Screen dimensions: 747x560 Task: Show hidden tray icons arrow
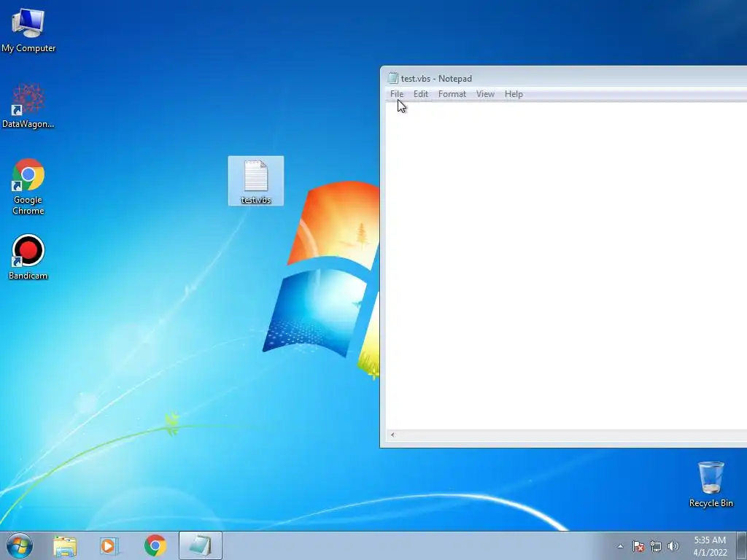[620, 546]
